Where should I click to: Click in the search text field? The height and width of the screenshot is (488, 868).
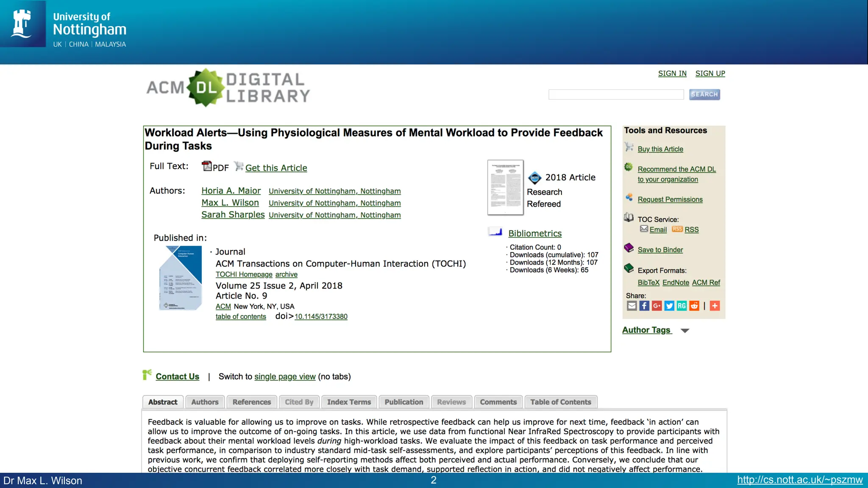click(616, 94)
